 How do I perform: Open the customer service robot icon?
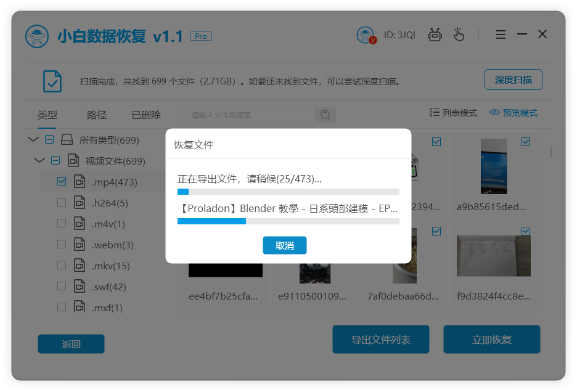tap(435, 35)
